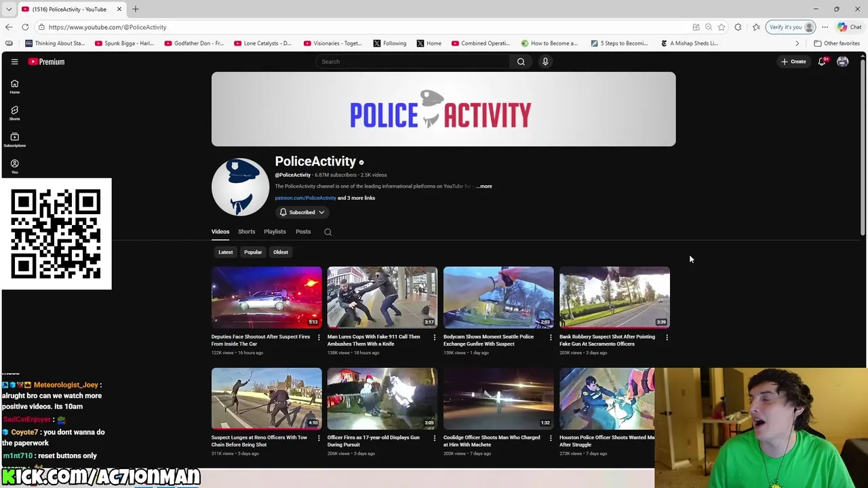Open Shorts in the YouTube sidebar

point(14,113)
